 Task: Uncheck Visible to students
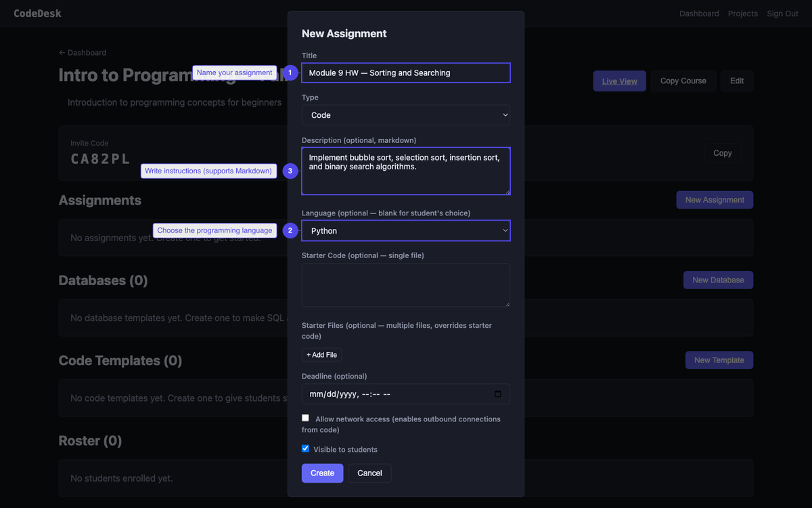pyautogui.click(x=305, y=448)
